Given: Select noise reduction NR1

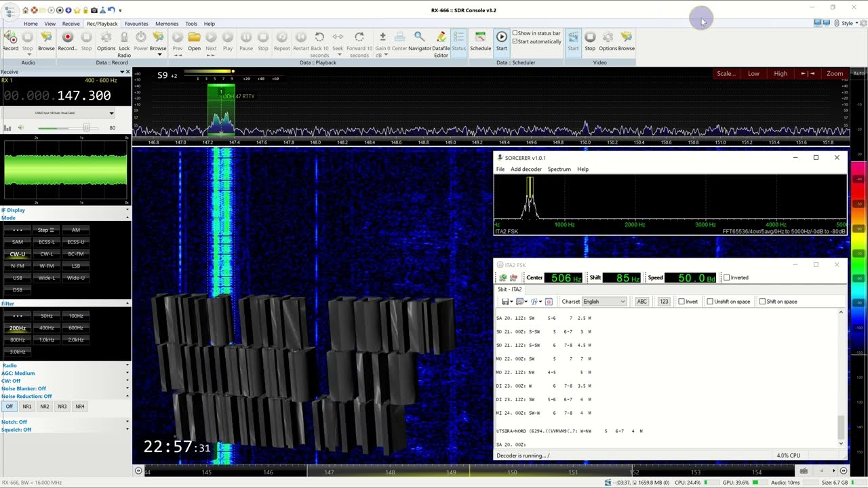Looking at the screenshot, I should pos(26,407).
